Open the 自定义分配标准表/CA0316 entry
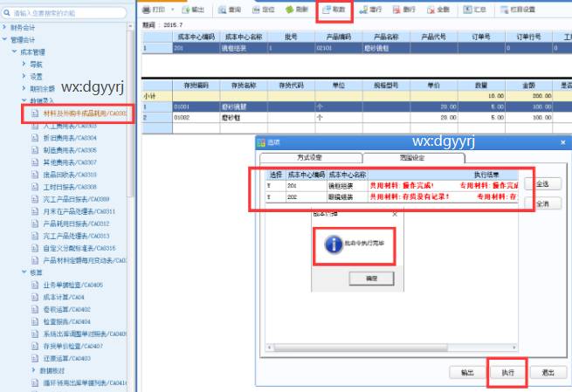Image resolution: width=572 pixels, height=392 pixels. click(x=79, y=248)
